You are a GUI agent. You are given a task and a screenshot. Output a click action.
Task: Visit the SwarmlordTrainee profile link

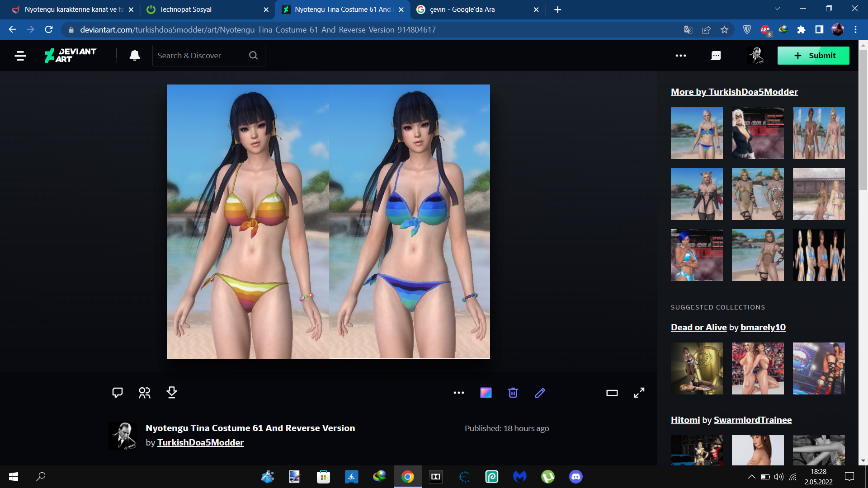tap(753, 420)
